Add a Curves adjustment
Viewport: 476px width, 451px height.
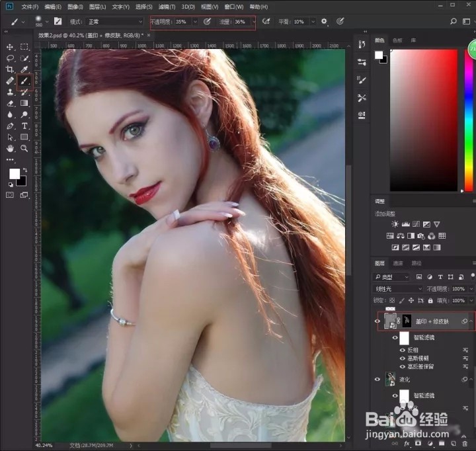point(416,224)
